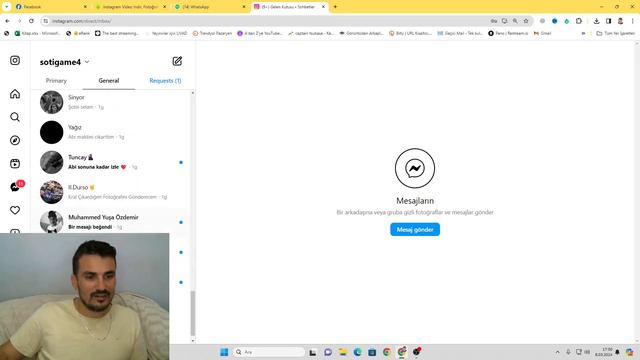Viewport: 640px width, 360px height.
Task: Click the new message compose icon
Action: coord(177,61)
